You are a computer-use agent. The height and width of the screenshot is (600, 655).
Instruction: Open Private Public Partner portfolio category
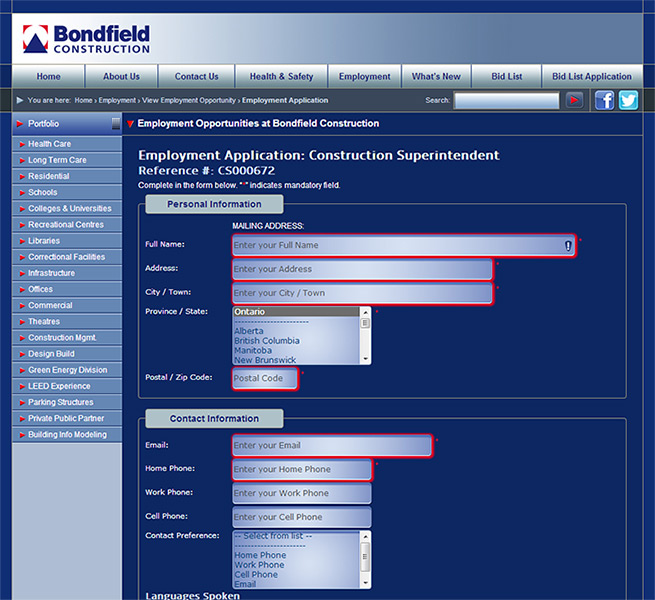click(x=67, y=418)
